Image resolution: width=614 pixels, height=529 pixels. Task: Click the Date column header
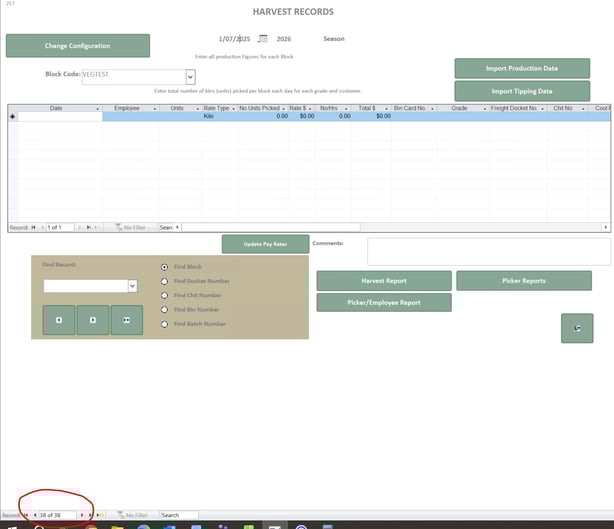56,108
